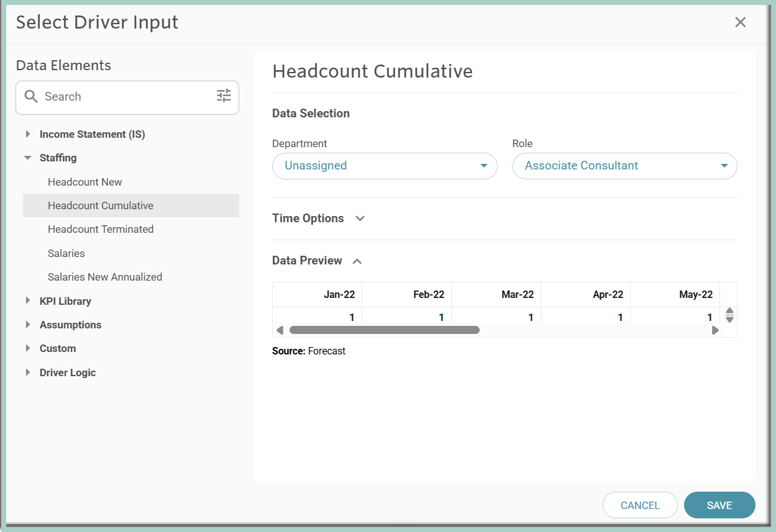Viewport: 776px width, 532px height.
Task: Click the preview scroll left arrow
Action: (280, 330)
